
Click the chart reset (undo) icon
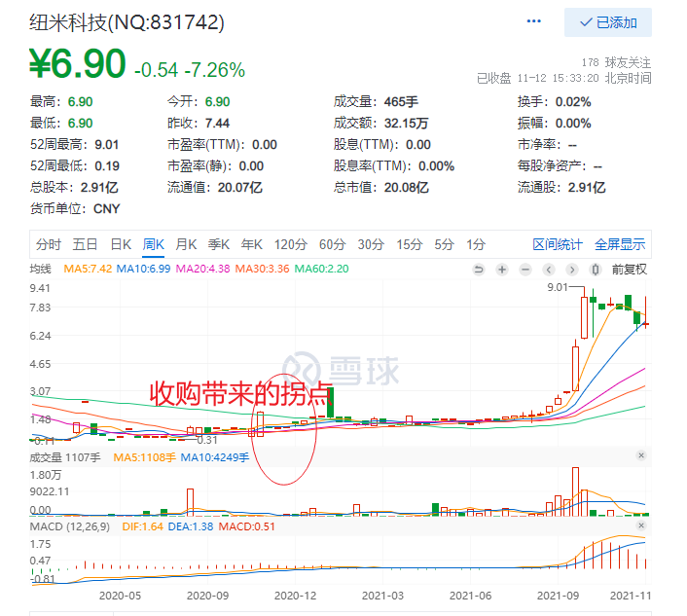coord(478,269)
